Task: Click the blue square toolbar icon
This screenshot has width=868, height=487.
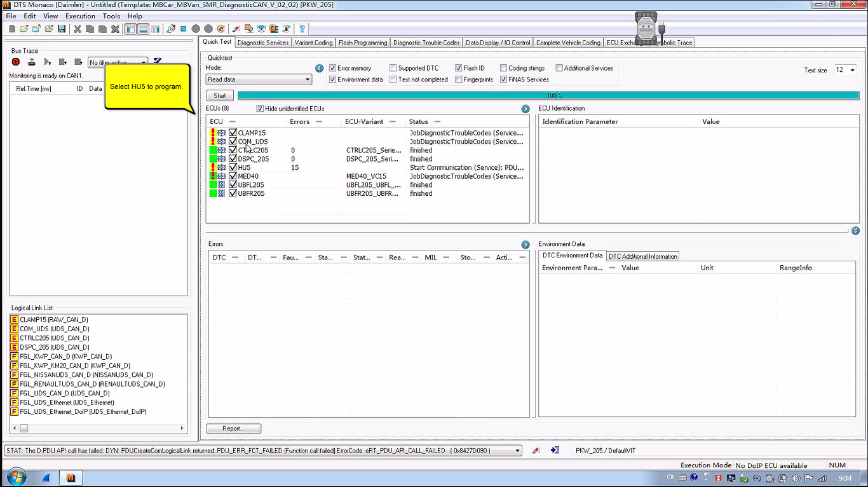Action: pos(183,29)
